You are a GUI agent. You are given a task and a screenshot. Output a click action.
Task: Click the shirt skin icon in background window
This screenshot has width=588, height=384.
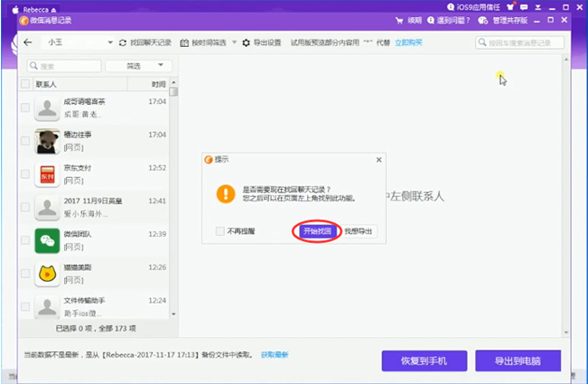coord(510,6)
